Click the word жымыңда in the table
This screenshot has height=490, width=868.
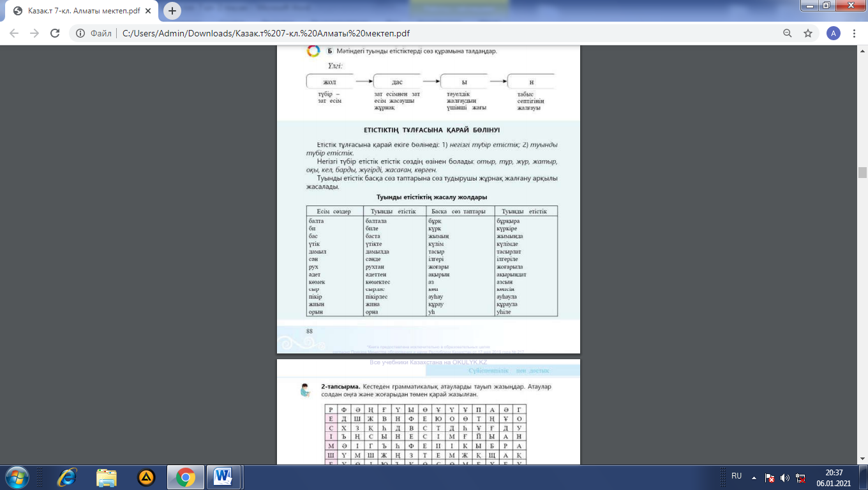tap(510, 236)
